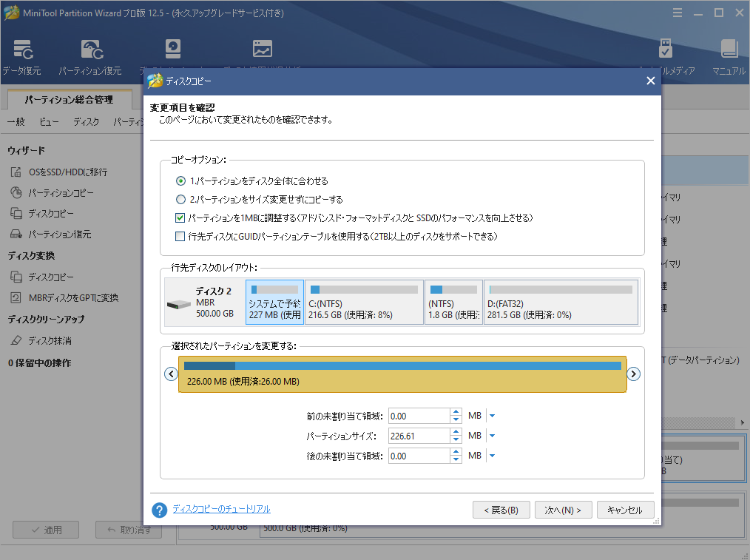
Task: Click the パーティションコピー wizard icon
Action: pyautogui.click(x=16, y=193)
